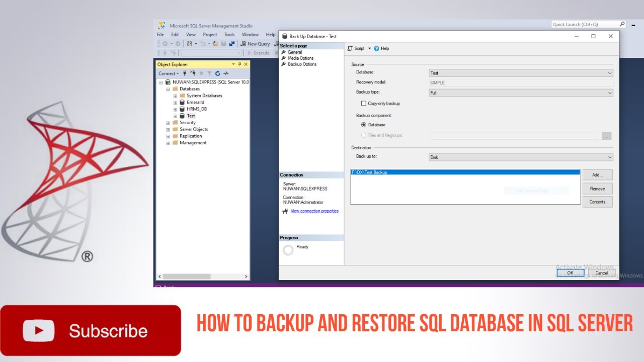Open the Back up to dropdown showing Disk
644x362 pixels.
pos(521,157)
